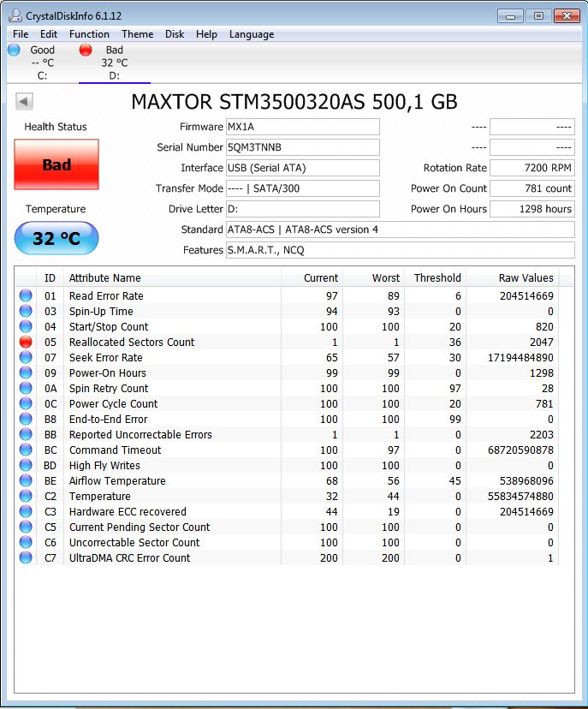The width and height of the screenshot is (588, 709).
Task: Click the Worst column header
Action: 373,278
